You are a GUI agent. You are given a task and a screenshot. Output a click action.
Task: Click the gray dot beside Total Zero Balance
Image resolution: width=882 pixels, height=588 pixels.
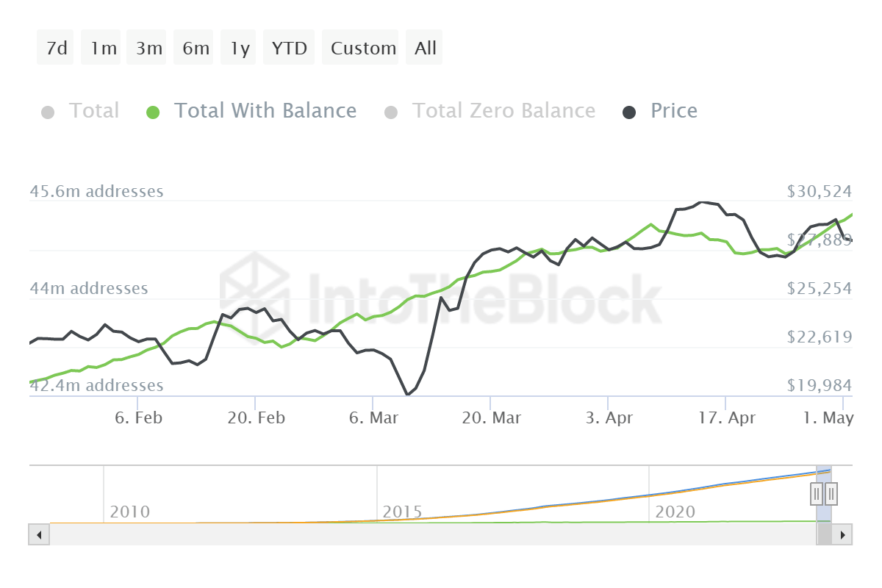point(391,111)
